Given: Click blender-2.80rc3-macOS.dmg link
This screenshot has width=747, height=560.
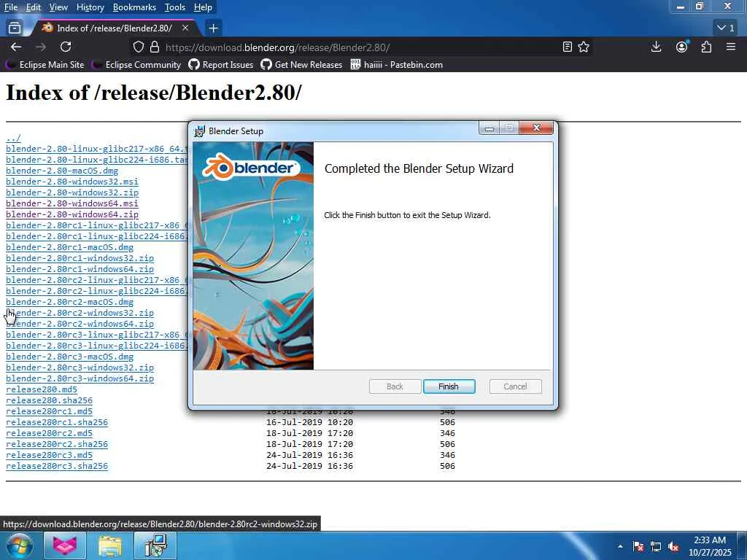Looking at the screenshot, I should (69, 357).
